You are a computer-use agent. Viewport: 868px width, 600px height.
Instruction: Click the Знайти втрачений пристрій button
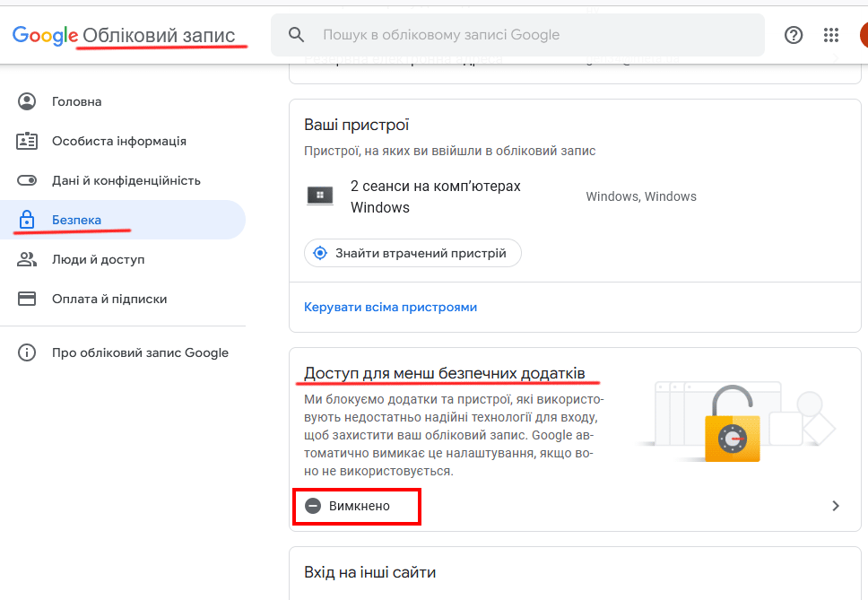pos(412,253)
